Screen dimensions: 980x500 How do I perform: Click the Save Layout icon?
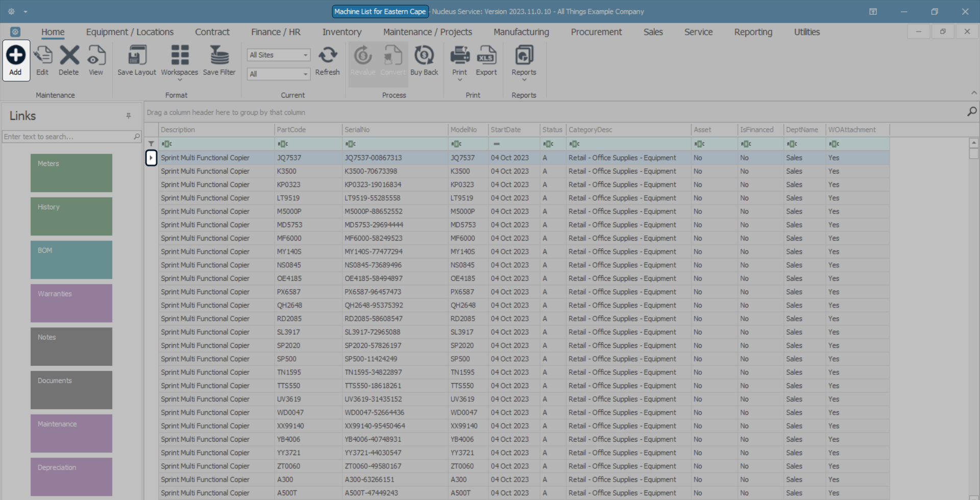[x=137, y=55]
